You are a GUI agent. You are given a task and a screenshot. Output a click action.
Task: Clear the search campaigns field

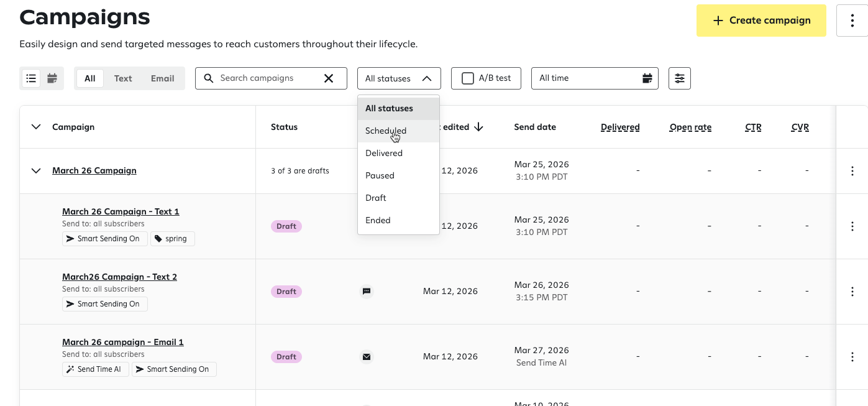tap(329, 78)
